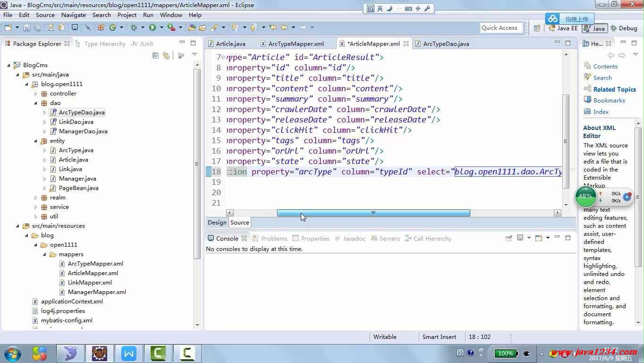Click the Save toolbar icon
Image resolution: width=644 pixels, height=363 pixels.
tap(26, 28)
